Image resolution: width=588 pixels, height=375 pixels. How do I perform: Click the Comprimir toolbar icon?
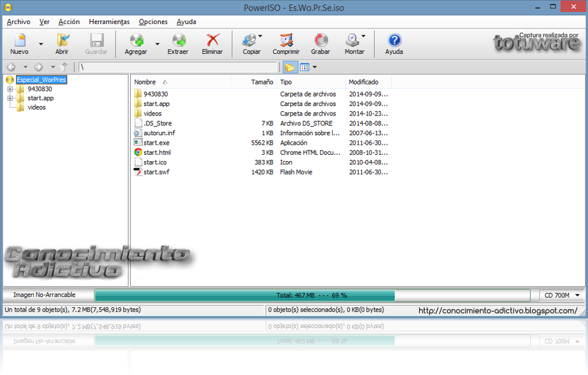point(286,40)
